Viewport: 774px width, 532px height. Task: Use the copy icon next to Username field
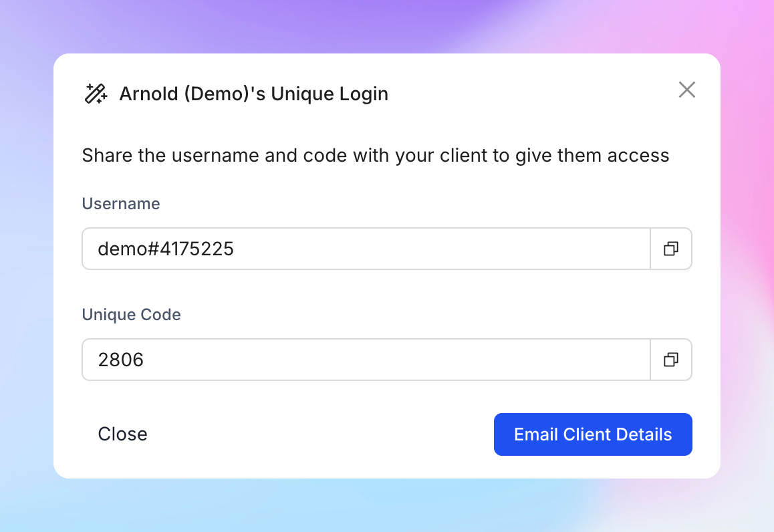click(671, 249)
